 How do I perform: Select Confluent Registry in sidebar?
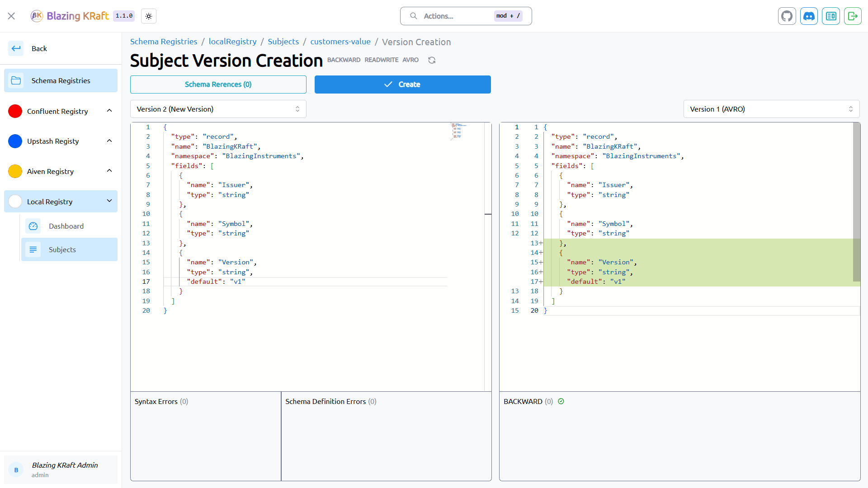click(x=61, y=111)
